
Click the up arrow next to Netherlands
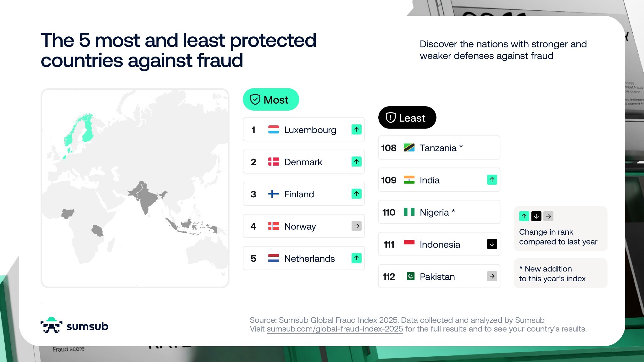(356, 258)
